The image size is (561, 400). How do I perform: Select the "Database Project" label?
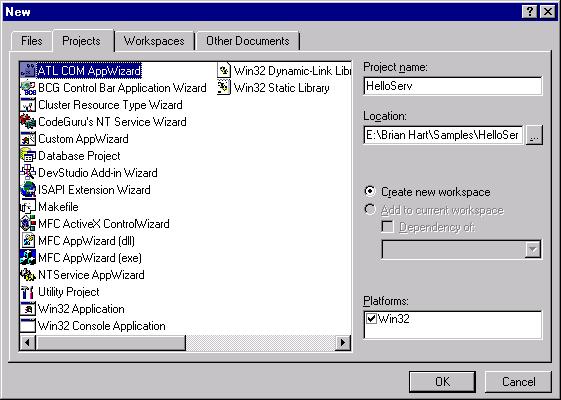[x=79, y=156]
